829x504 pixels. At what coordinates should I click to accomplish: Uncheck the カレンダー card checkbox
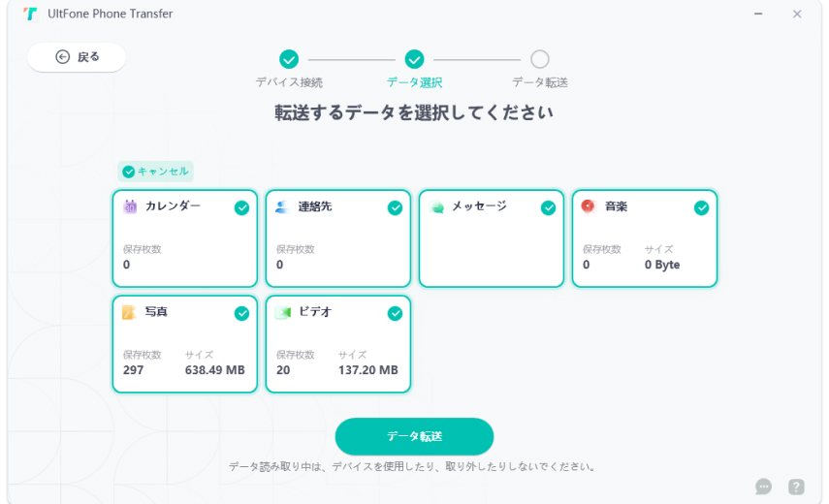[241, 207]
